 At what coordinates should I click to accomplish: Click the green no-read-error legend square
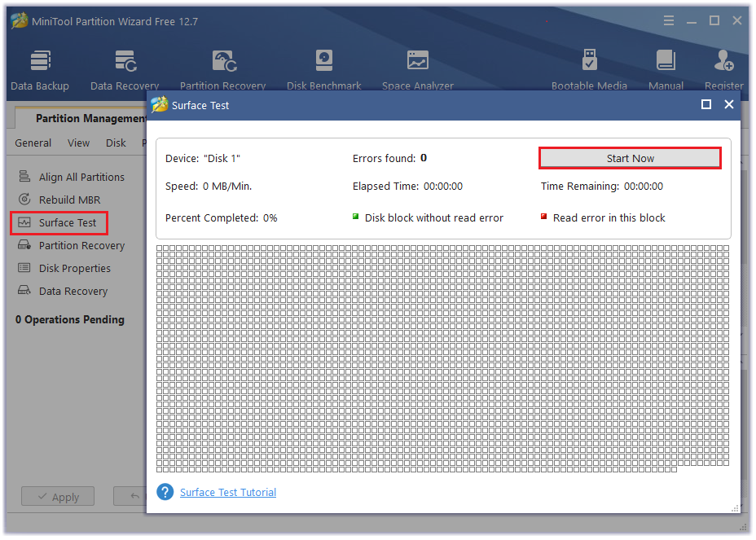coord(355,217)
